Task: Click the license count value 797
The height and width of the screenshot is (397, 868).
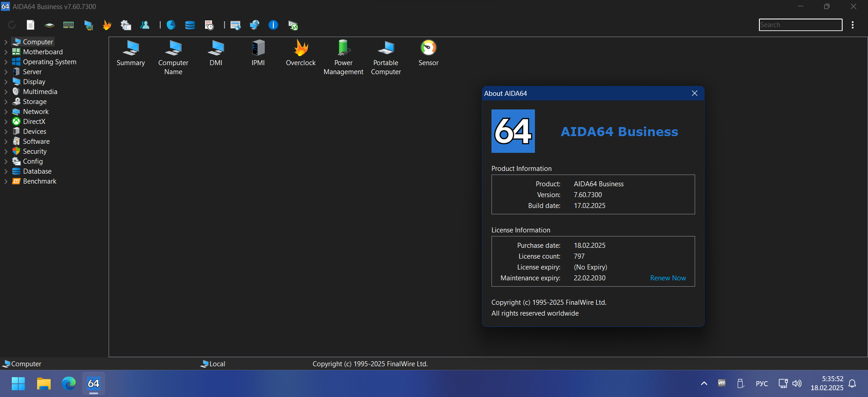Action: 579,256
